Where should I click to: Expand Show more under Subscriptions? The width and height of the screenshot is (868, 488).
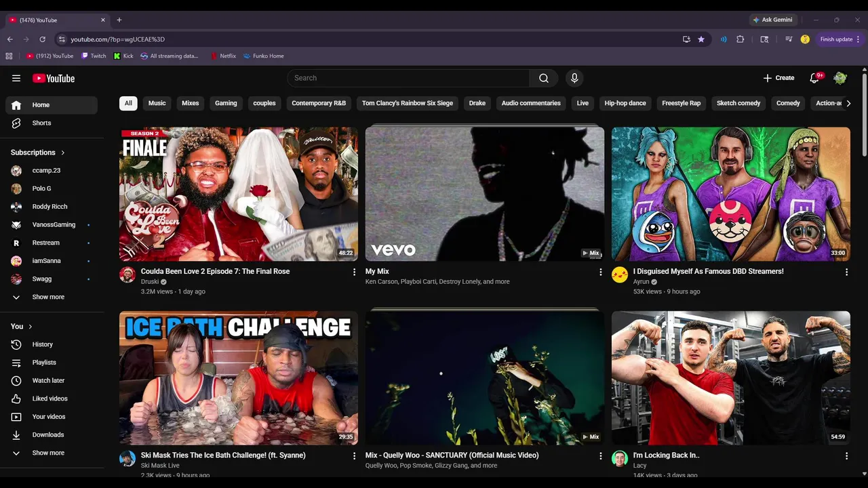pos(52,297)
